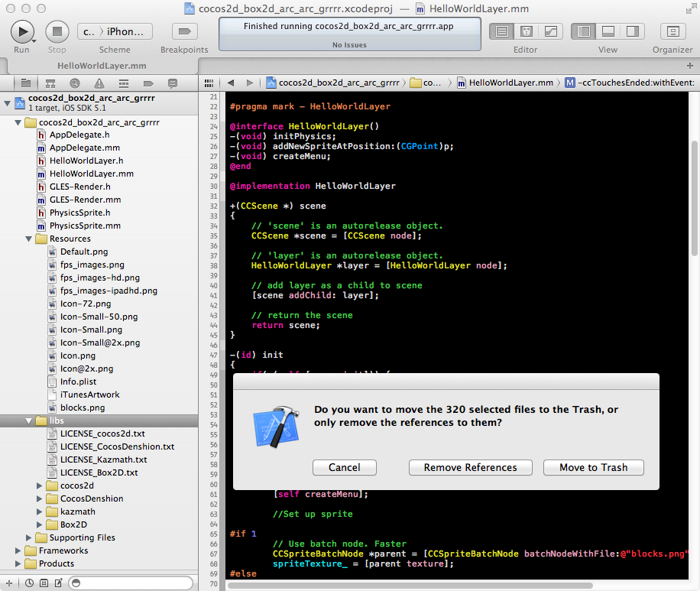Show only recently edited files filter
The height and width of the screenshot is (591, 700).
pyautogui.click(x=30, y=583)
